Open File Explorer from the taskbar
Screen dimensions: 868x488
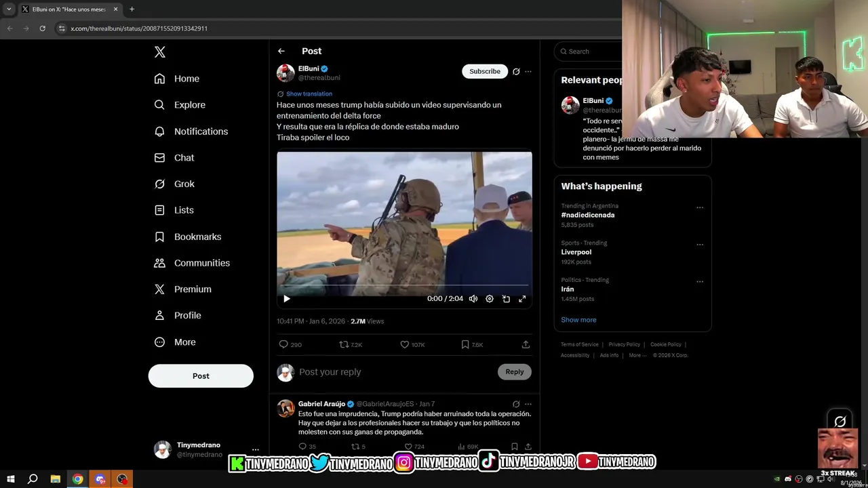point(56,479)
